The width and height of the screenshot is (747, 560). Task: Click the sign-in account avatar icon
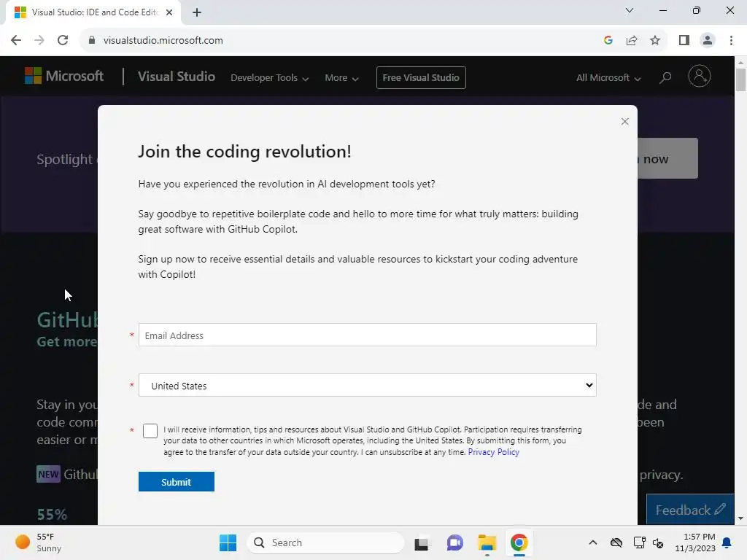[700, 76]
